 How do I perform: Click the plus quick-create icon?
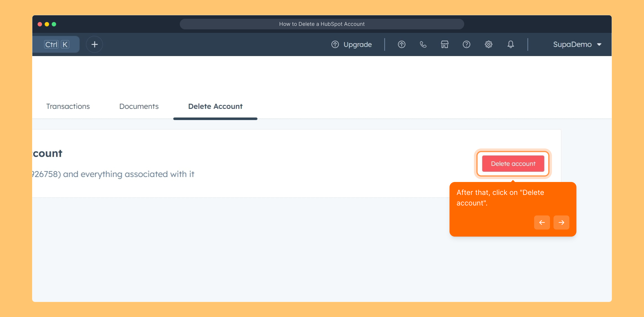tap(94, 44)
